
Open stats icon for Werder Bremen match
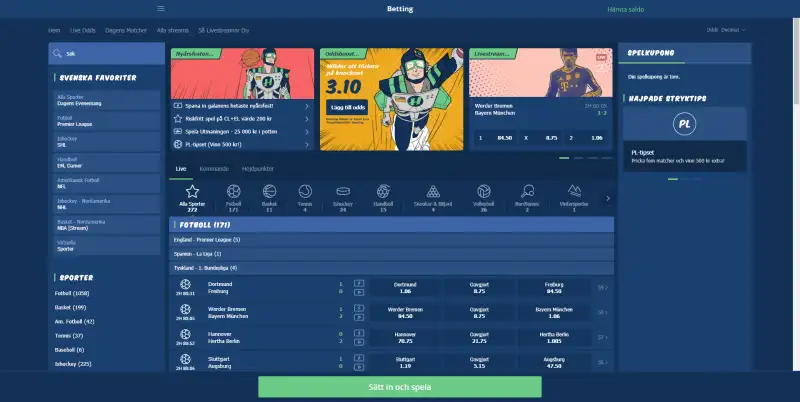click(359, 308)
